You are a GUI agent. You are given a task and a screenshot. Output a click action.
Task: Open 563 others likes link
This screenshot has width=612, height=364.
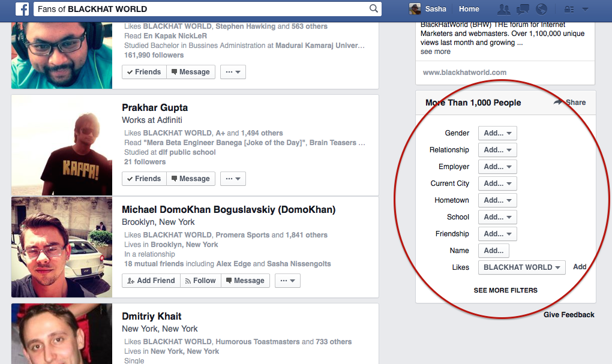310,26
